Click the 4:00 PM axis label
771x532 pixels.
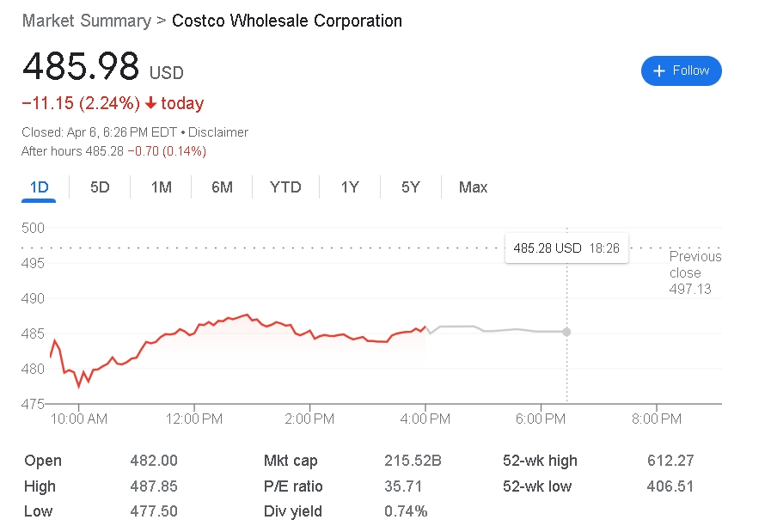425,419
